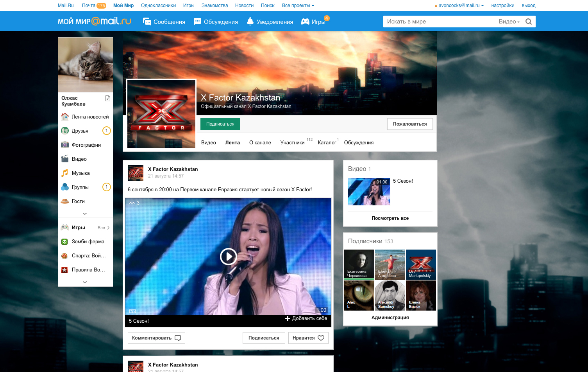The image size is (588, 372).
Task: Open Groups icon in sidebar
Action: coord(65,187)
